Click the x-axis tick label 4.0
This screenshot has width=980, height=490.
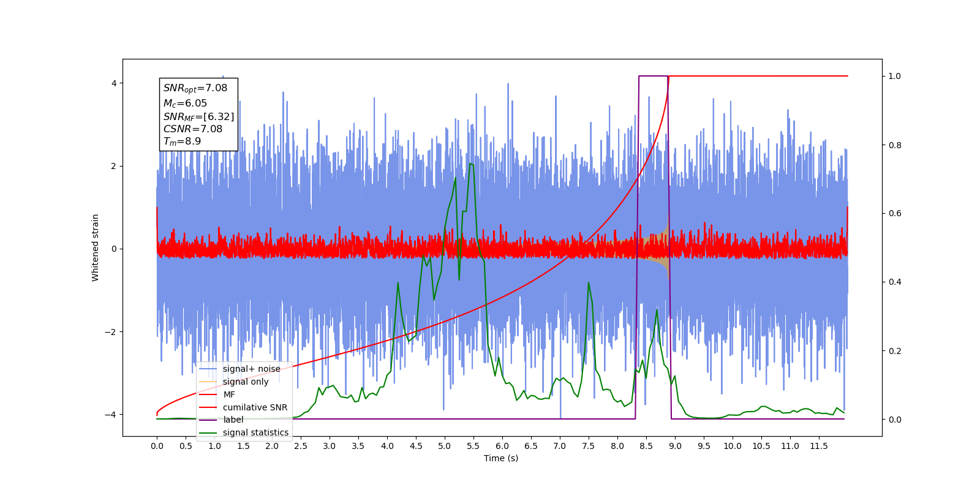click(x=387, y=446)
